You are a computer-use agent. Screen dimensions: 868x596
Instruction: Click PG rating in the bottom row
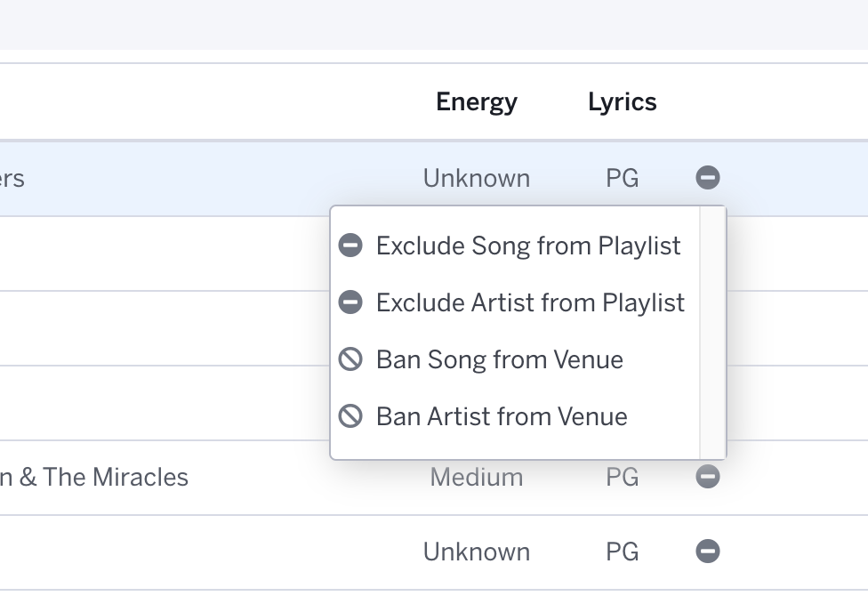pyautogui.click(x=623, y=552)
